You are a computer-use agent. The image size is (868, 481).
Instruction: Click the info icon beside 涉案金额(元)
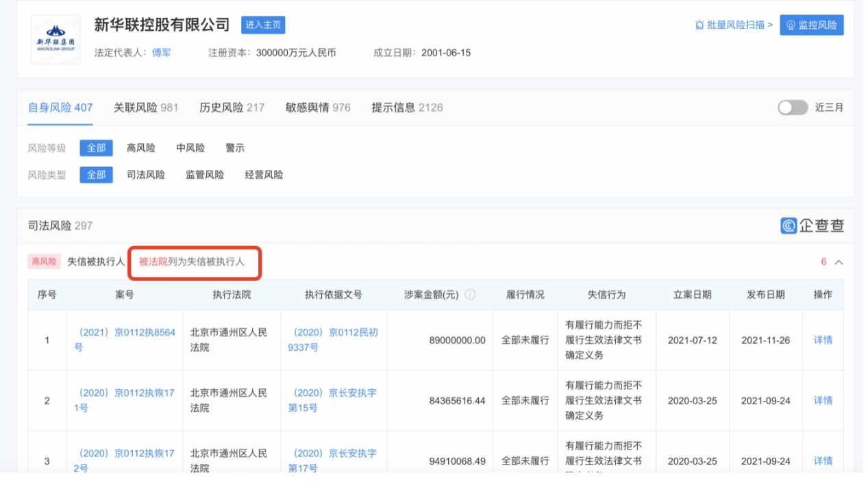pyautogui.click(x=470, y=295)
